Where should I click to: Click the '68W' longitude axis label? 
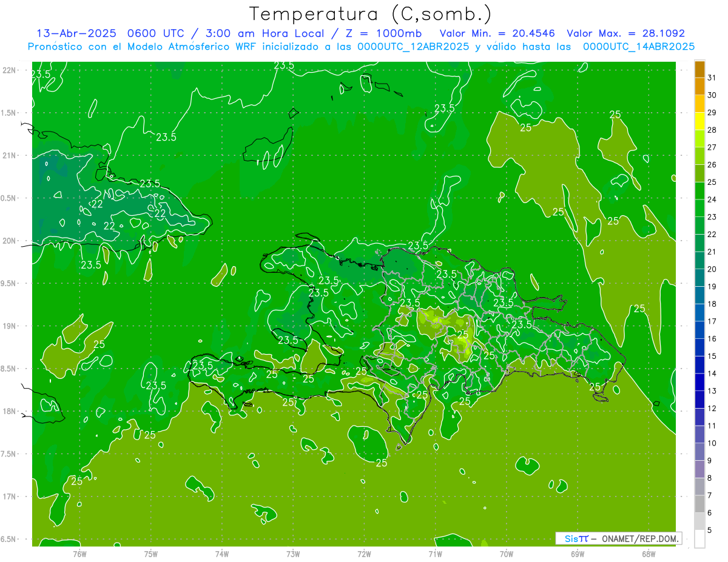point(649,554)
